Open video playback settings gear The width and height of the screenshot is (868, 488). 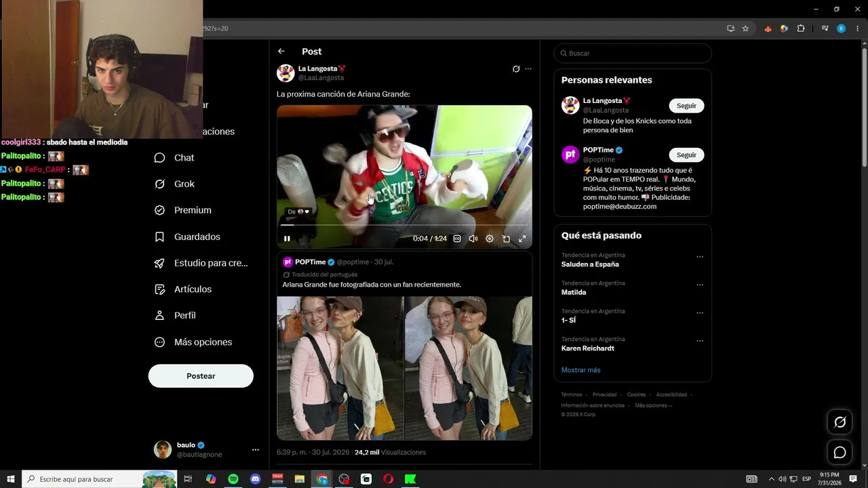point(490,239)
